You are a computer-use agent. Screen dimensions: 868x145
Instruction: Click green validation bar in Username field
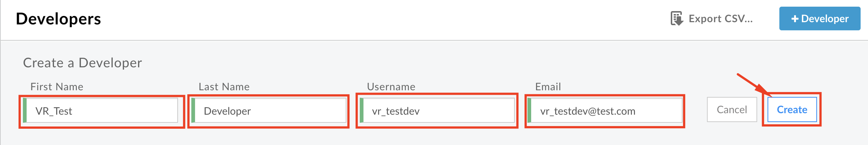tap(362, 111)
